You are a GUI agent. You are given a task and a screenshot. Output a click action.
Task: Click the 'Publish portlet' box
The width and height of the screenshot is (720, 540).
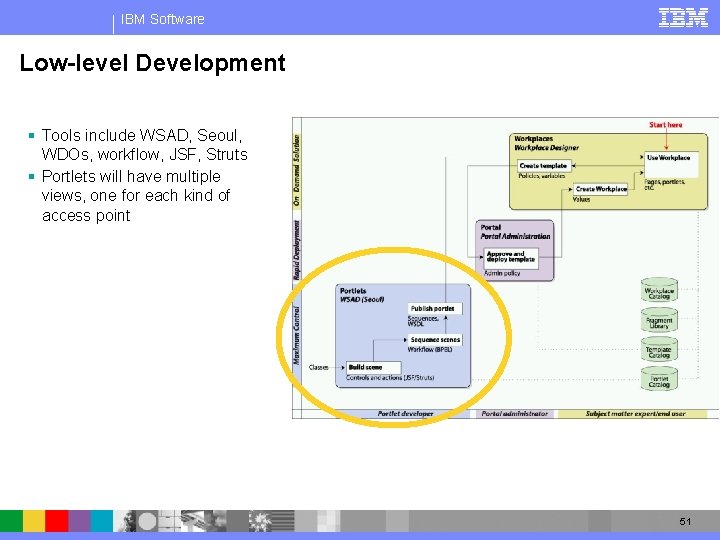(434, 309)
